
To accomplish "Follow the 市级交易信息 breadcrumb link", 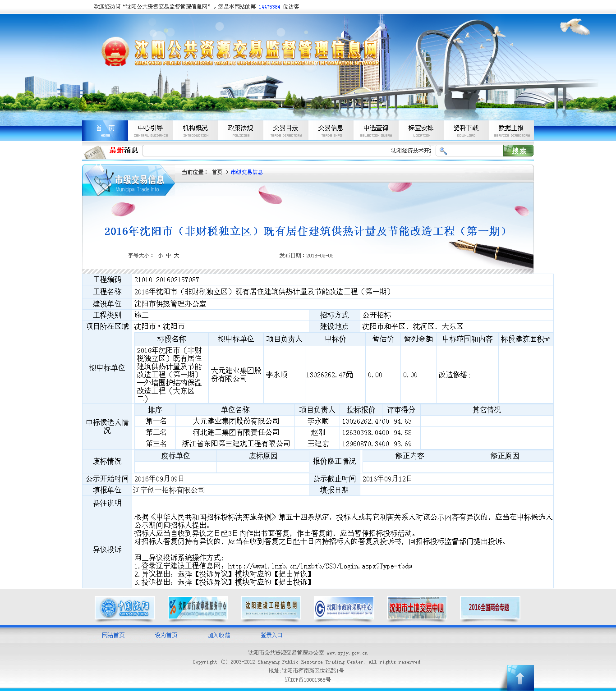I will point(247,172).
